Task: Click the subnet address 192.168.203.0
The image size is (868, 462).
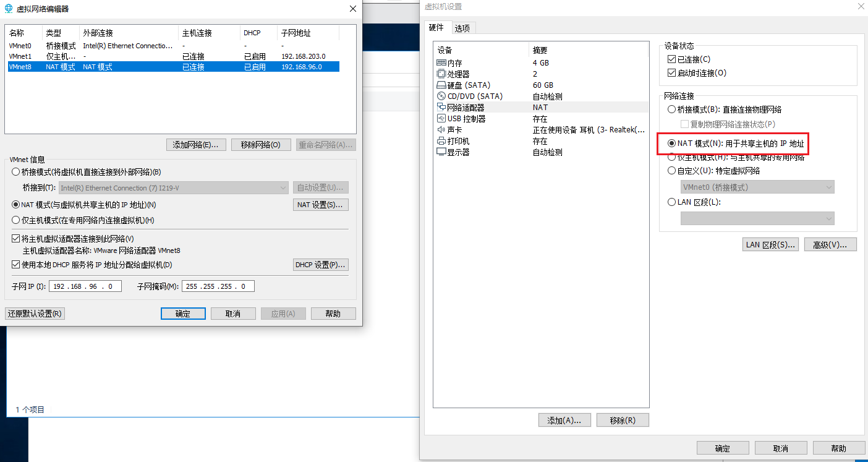Action: coord(303,56)
